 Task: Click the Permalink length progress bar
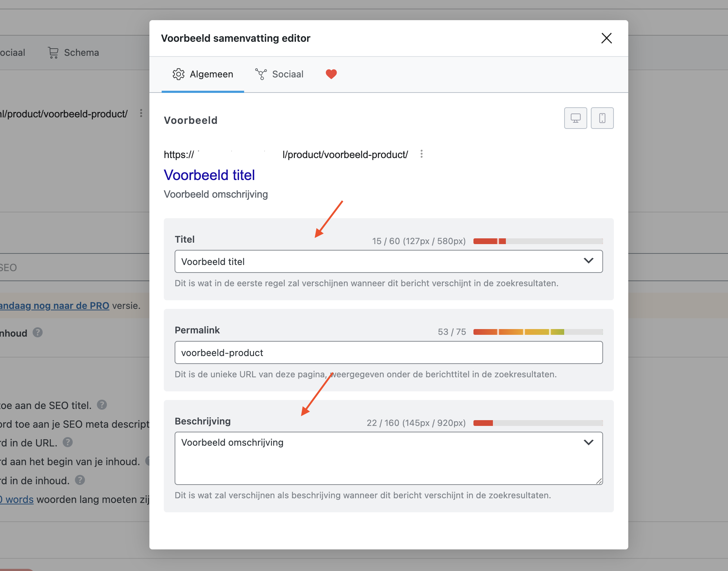[x=538, y=332]
